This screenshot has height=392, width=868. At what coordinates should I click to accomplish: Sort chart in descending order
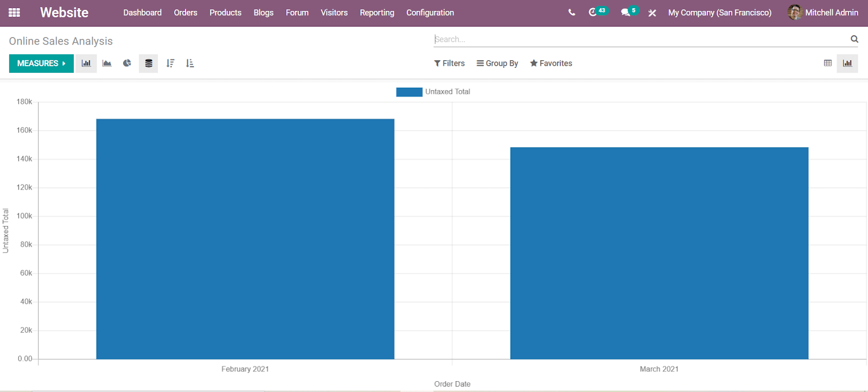pos(170,64)
